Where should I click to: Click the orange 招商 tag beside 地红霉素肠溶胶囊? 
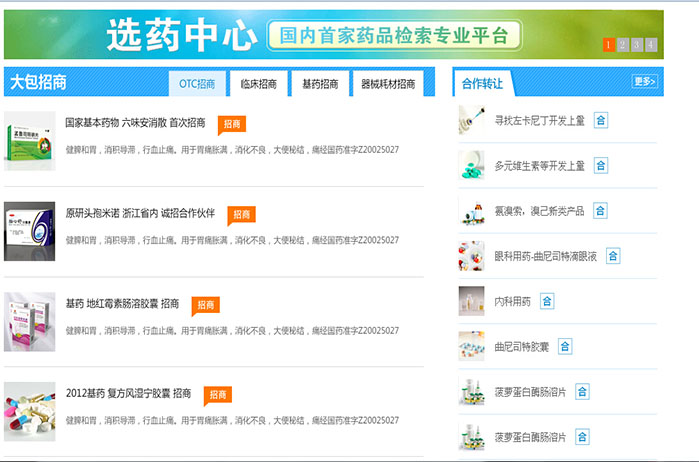205,305
